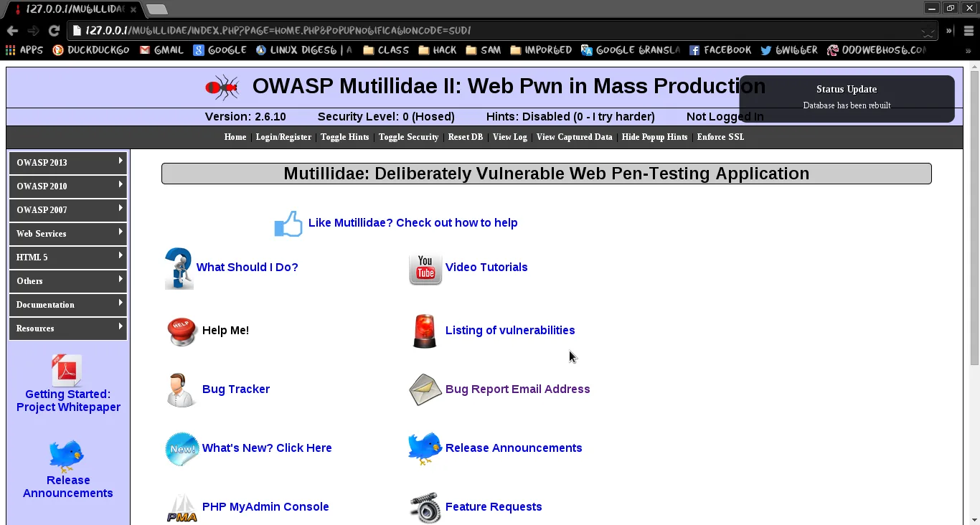
Task: Expand the OWASP 2010 menu
Action: click(68, 186)
